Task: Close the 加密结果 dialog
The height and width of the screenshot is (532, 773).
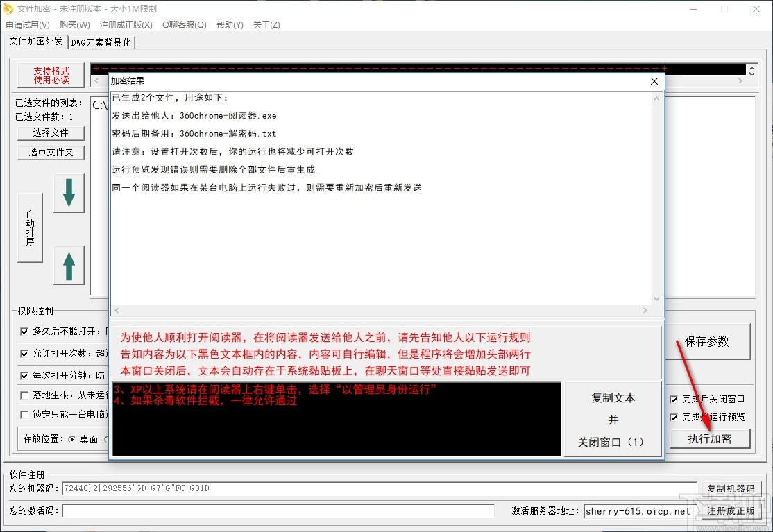Action: tap(654, 80)
